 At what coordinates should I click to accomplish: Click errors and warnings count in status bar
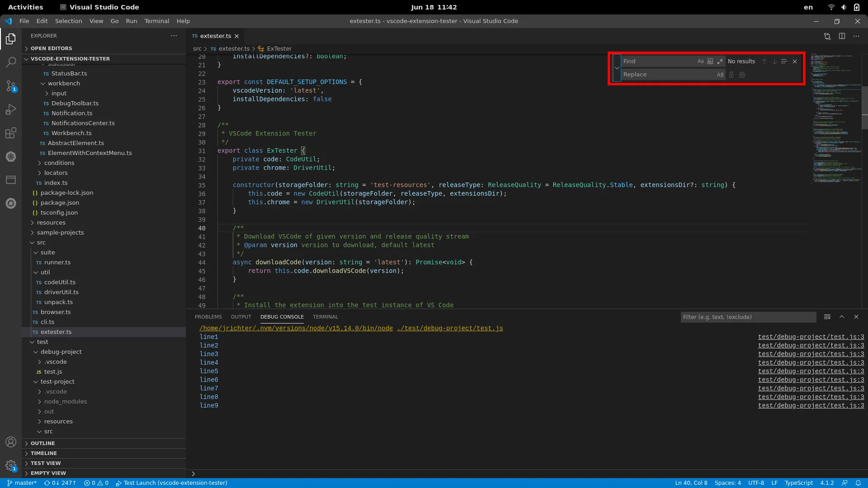pos(96,483)
